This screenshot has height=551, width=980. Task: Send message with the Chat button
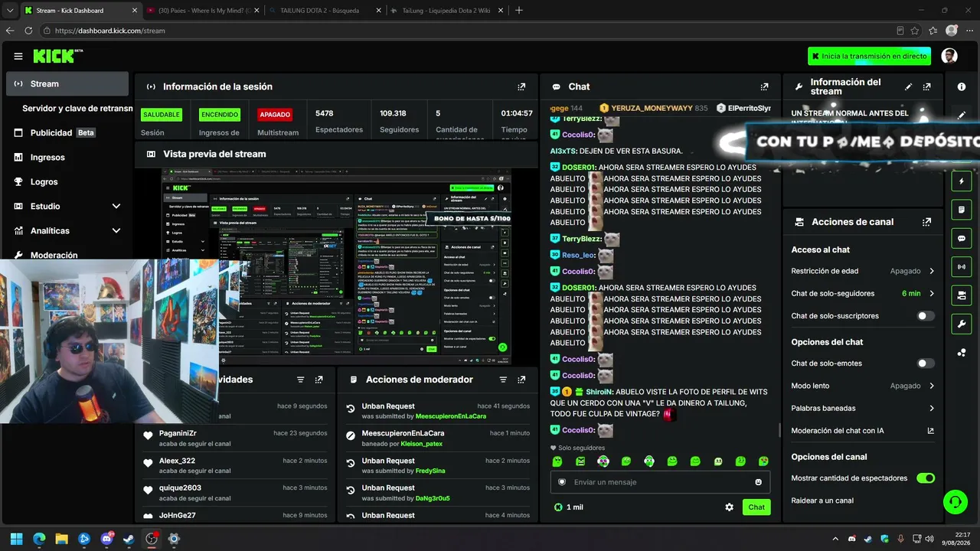[x=756, y=507]
